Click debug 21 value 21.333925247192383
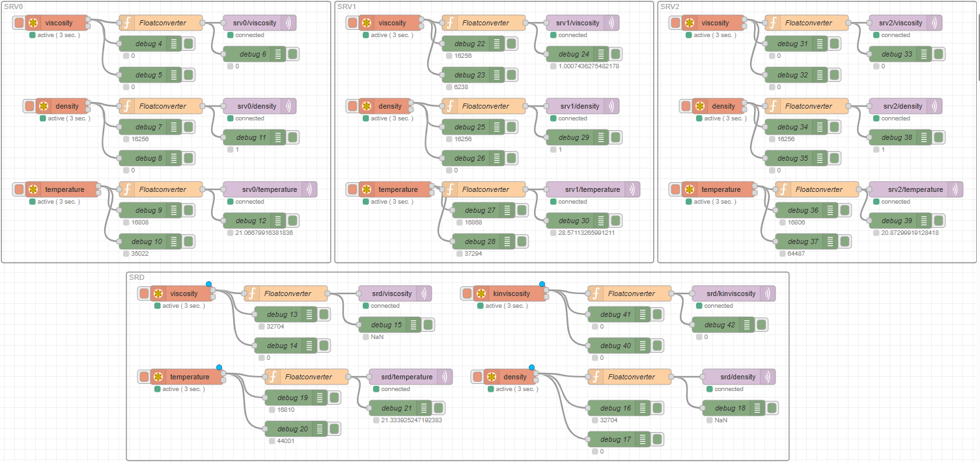980x462 pixels. pyautogui.click(x=412, y=420)
